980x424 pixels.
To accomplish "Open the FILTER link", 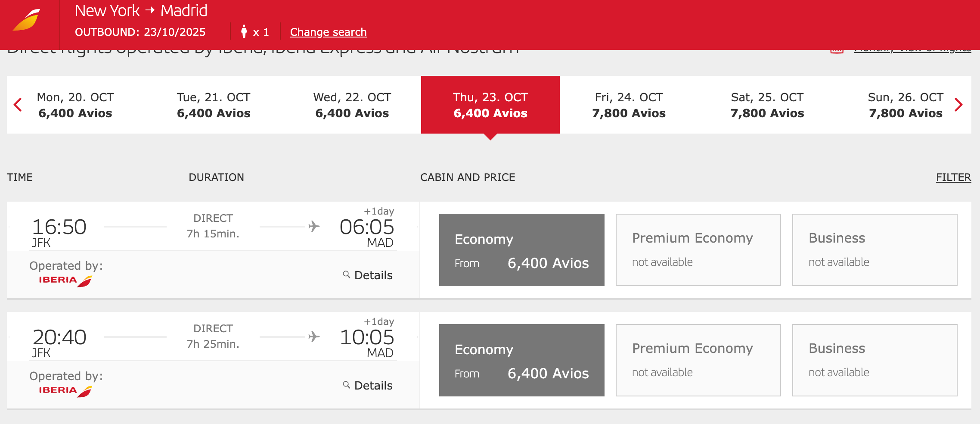I will click(x=953, y=177).
